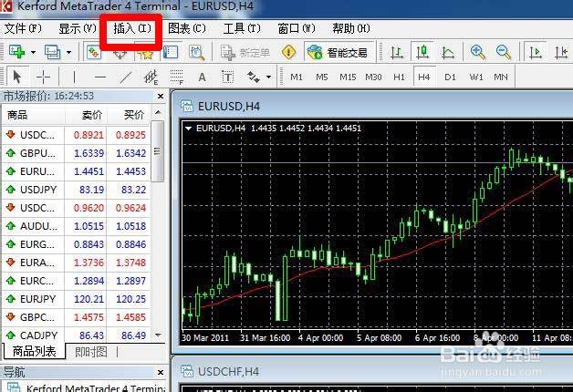Viewport: 573px width, 392px height.
Task: Zoom in the chart with the plus magnifier
Action: [477, 52]
